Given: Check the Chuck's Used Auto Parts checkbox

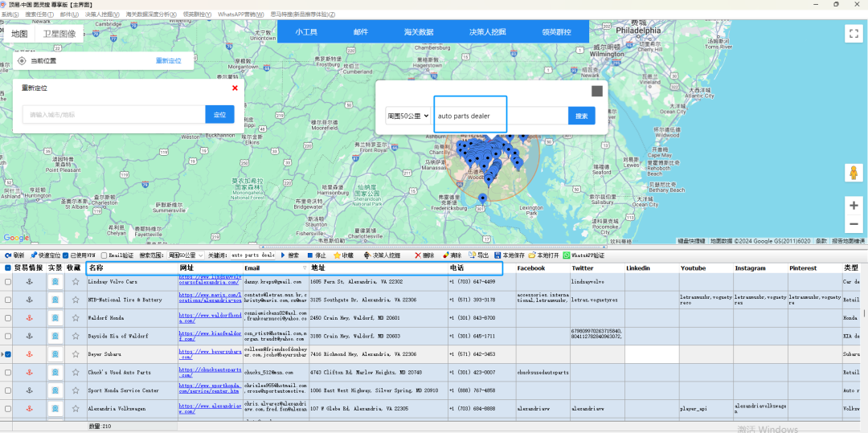Looking at the screenshot, I should 8,372.
